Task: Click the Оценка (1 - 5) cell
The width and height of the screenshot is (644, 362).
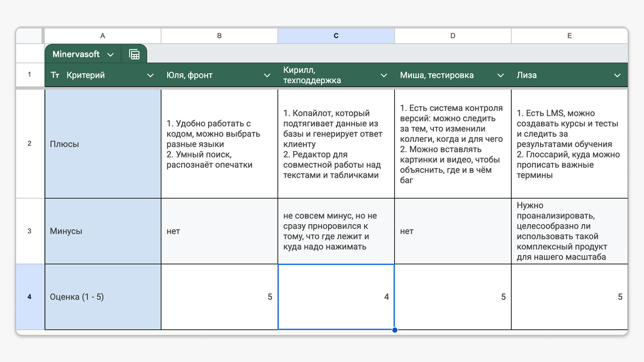Action: [x=103, y=297]
